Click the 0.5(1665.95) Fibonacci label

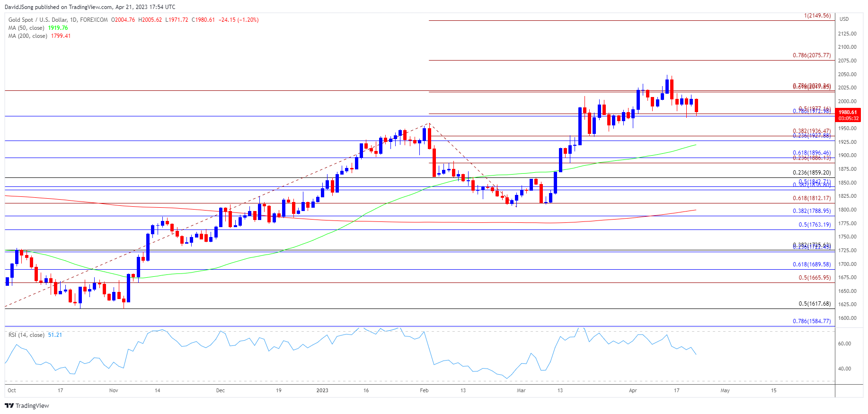(x=815, y=278)
